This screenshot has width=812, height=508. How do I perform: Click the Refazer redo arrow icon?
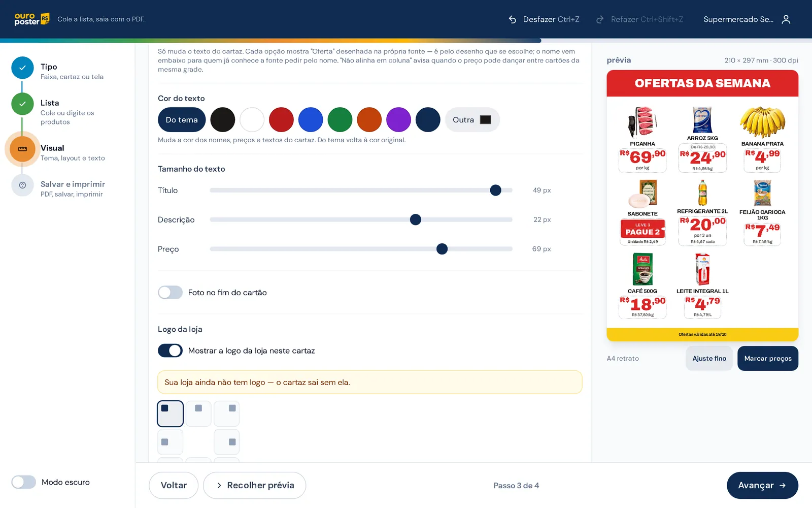(600, 19)
